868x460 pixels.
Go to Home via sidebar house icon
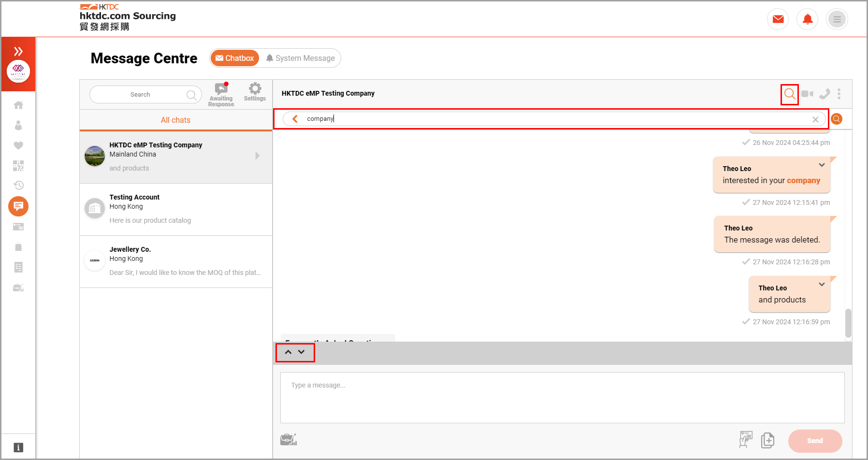(18, 105)
